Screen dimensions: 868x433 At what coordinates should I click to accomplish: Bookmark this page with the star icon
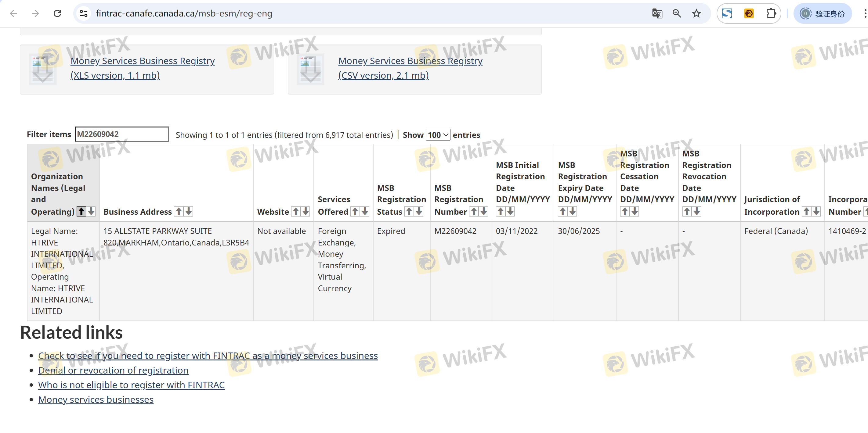pos(696,13)
